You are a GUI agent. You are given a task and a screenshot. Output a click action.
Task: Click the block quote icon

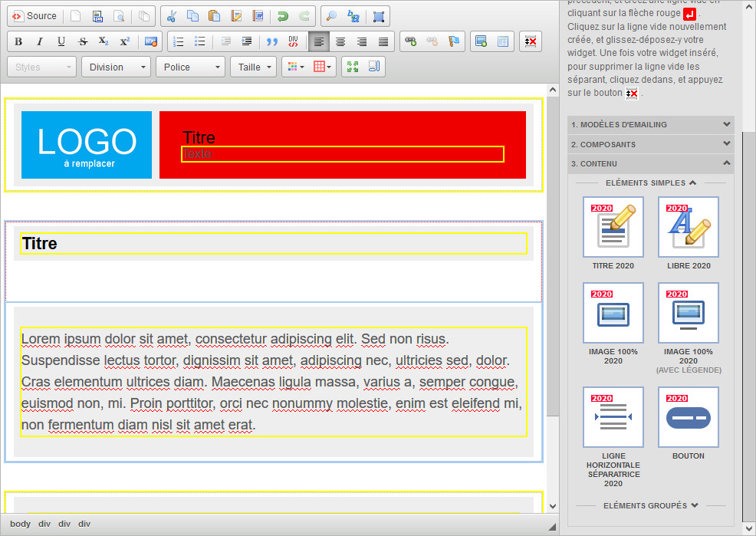point(271,41)
